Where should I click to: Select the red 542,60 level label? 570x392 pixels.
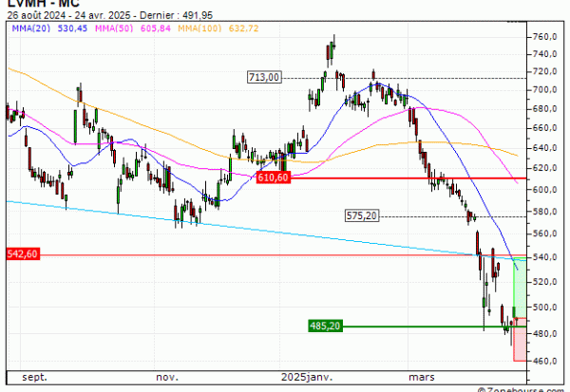coord(23,254)
